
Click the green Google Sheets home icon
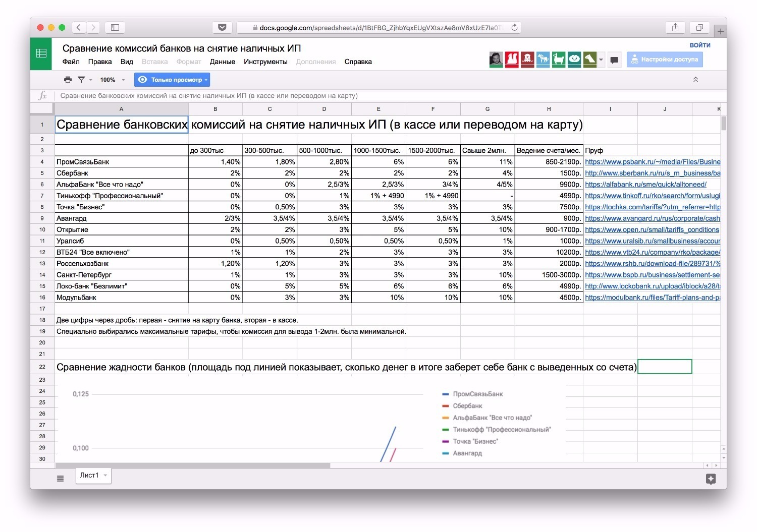click(41, 53)
